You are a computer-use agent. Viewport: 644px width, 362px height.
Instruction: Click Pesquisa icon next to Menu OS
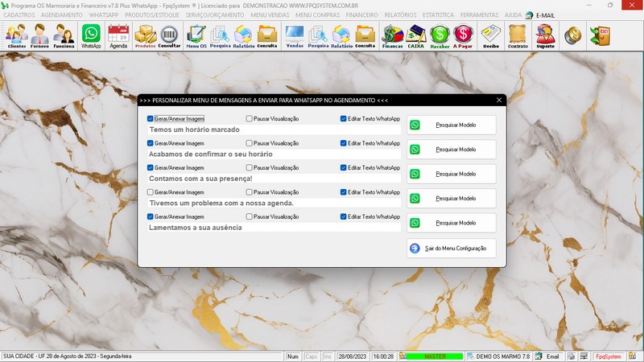click(x=220, y=36)
